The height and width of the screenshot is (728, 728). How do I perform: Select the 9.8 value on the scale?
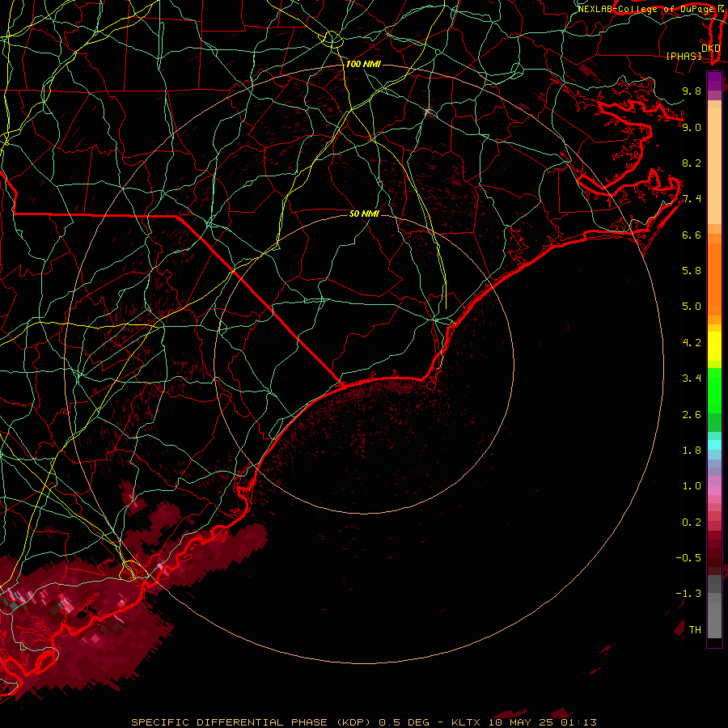[692, 91]
